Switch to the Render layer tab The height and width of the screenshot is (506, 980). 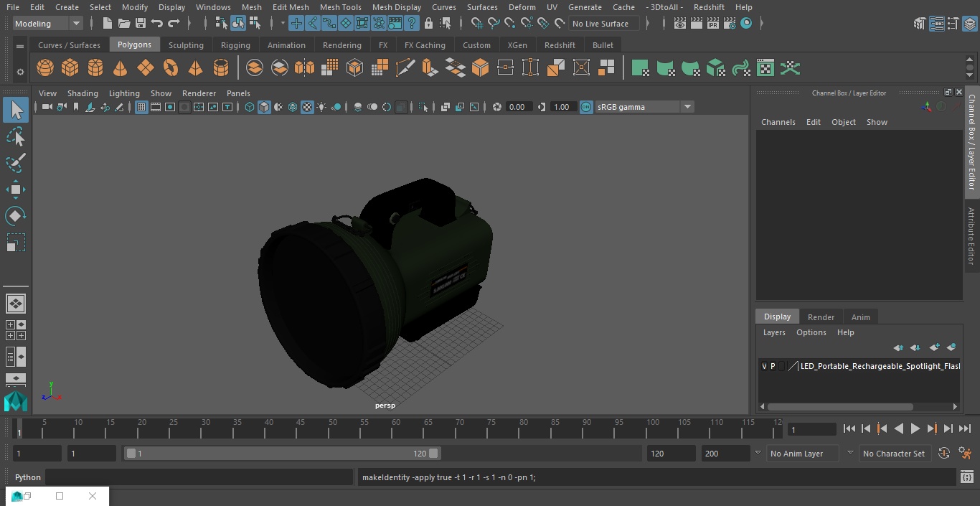point(821,317)
